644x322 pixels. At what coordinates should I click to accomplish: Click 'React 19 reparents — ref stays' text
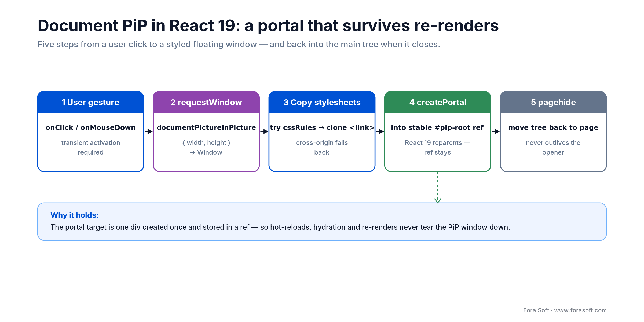click(x=438, y=148)
